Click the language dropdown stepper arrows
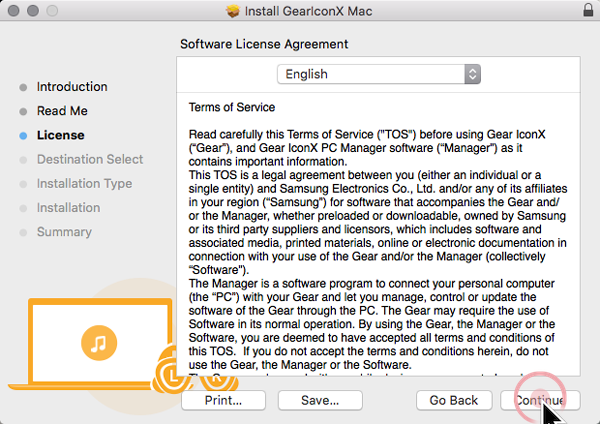 (x=473, y=74)
